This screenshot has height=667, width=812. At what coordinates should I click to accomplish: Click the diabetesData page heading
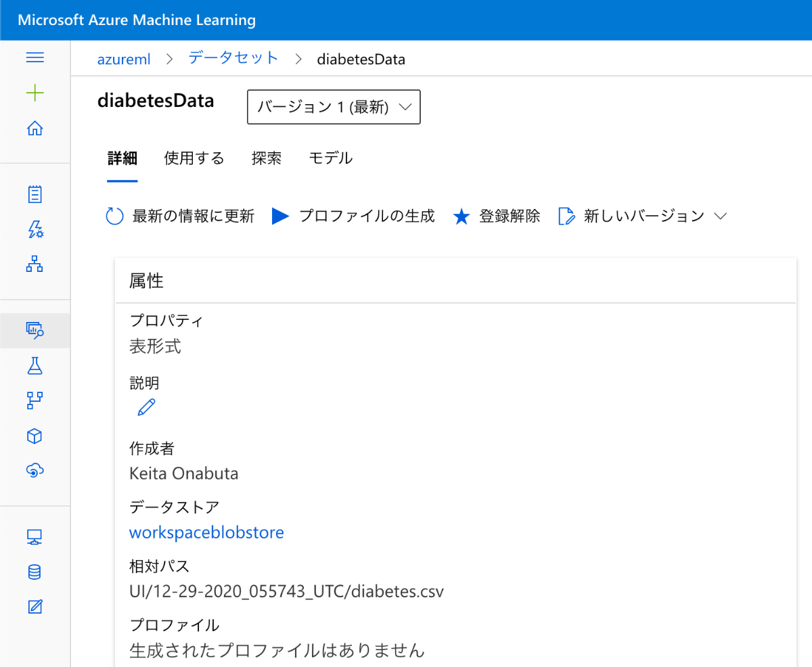(x=156, y=101)
